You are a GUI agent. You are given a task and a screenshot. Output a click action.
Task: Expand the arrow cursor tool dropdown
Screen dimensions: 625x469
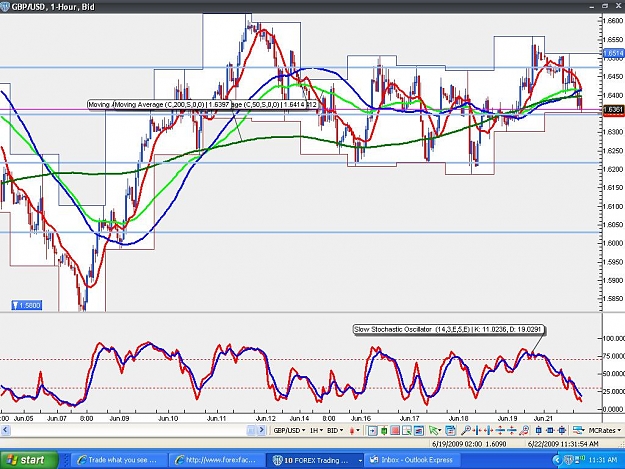(440, 430)
